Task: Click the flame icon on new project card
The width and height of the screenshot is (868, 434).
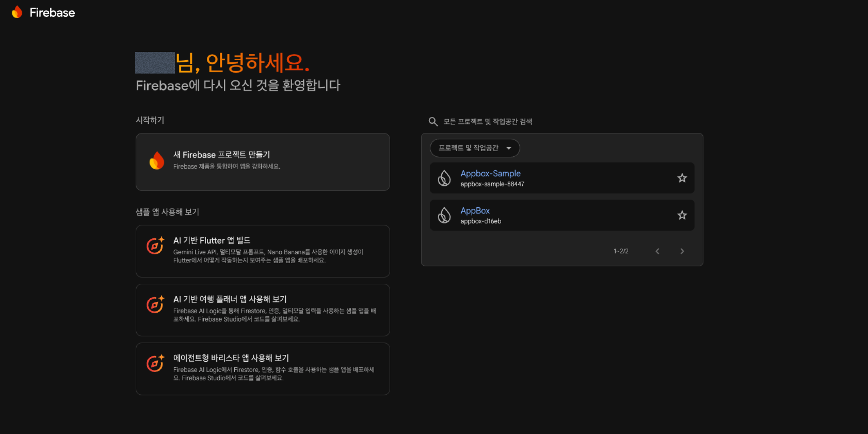Action: pos(157,161)
